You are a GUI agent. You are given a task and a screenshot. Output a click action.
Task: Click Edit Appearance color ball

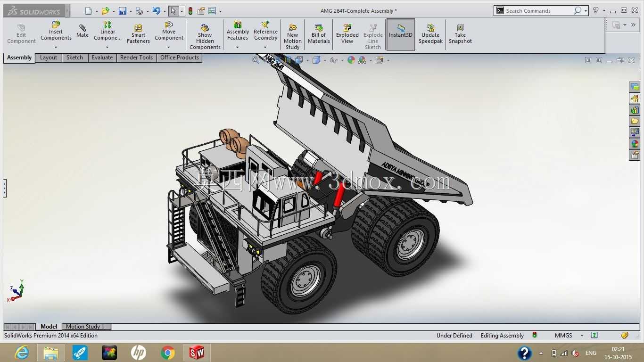point(351,60)
